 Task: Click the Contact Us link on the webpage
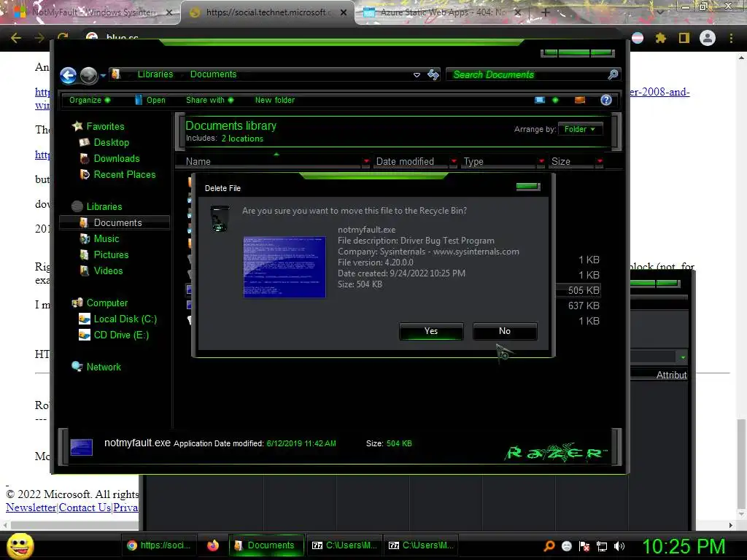pos(85,507)
